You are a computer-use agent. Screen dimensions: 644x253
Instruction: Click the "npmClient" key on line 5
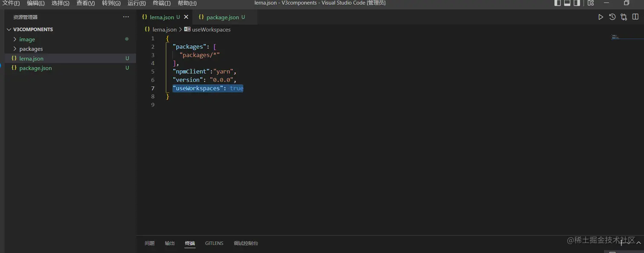point(191,71)
